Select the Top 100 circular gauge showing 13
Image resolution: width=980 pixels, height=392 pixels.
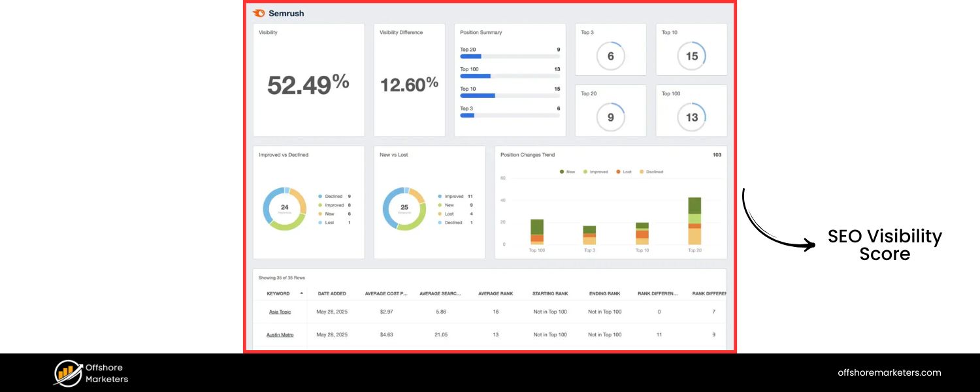691,118
